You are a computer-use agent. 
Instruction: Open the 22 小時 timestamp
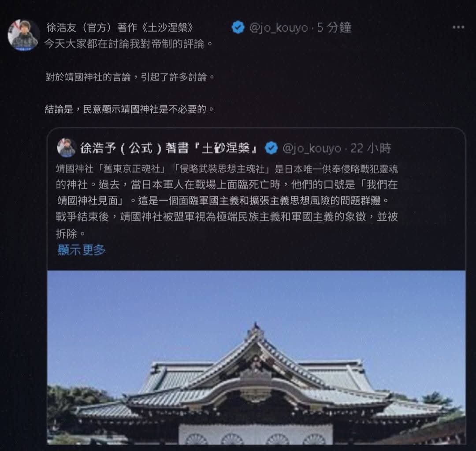click(371, 148)
